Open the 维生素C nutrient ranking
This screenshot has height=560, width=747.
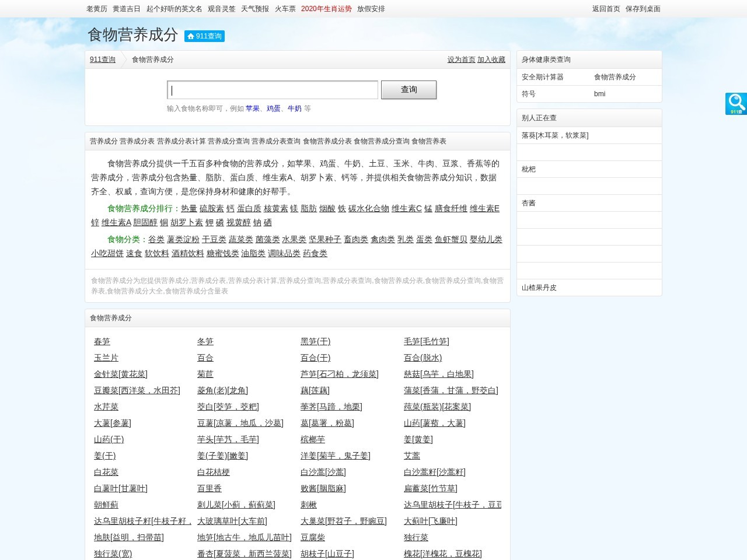(x=407, y=208)
